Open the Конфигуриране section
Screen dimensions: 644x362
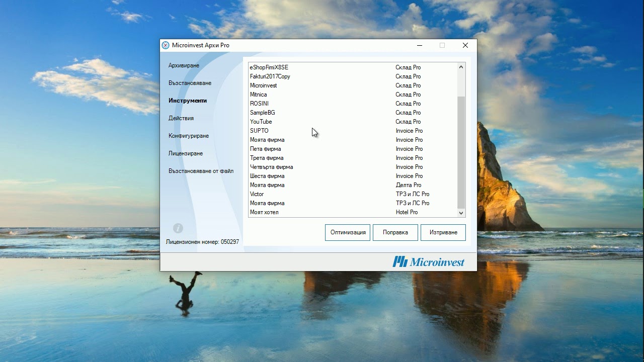[189, 136]
